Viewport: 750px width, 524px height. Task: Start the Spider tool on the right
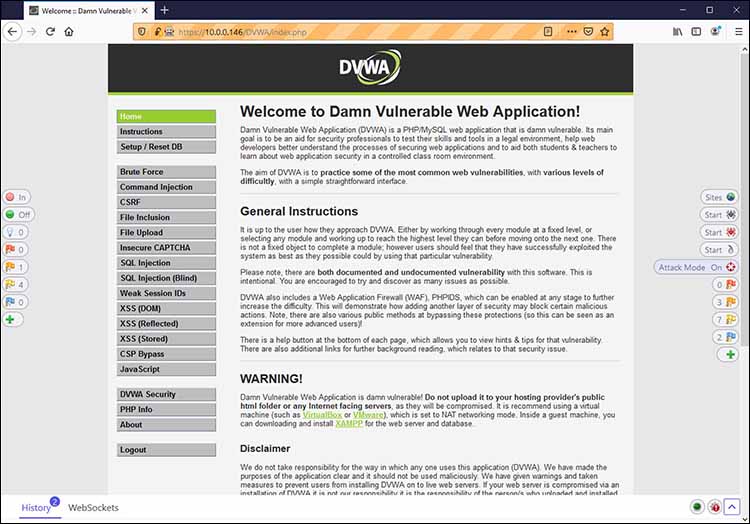point(719,215)
